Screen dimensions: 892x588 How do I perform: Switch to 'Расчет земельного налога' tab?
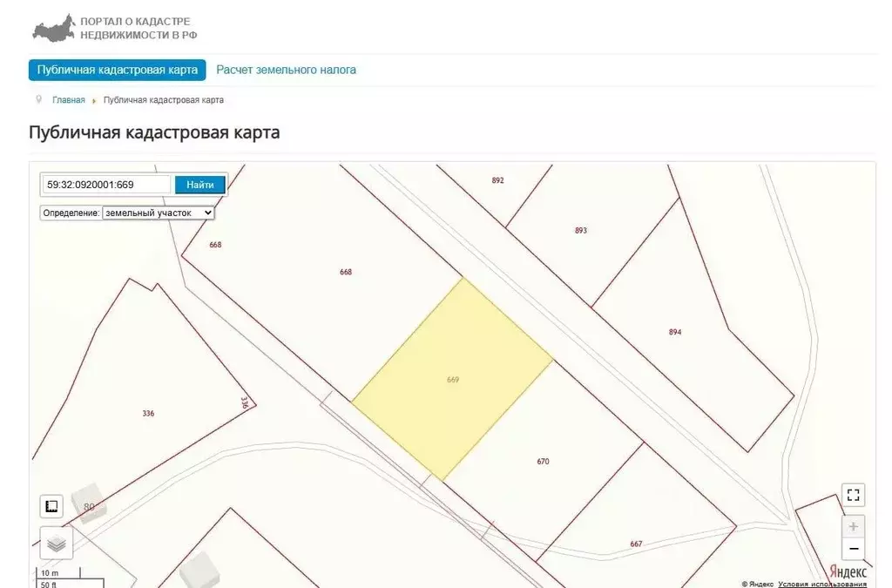pyautogui.click(x=286, y=70)
